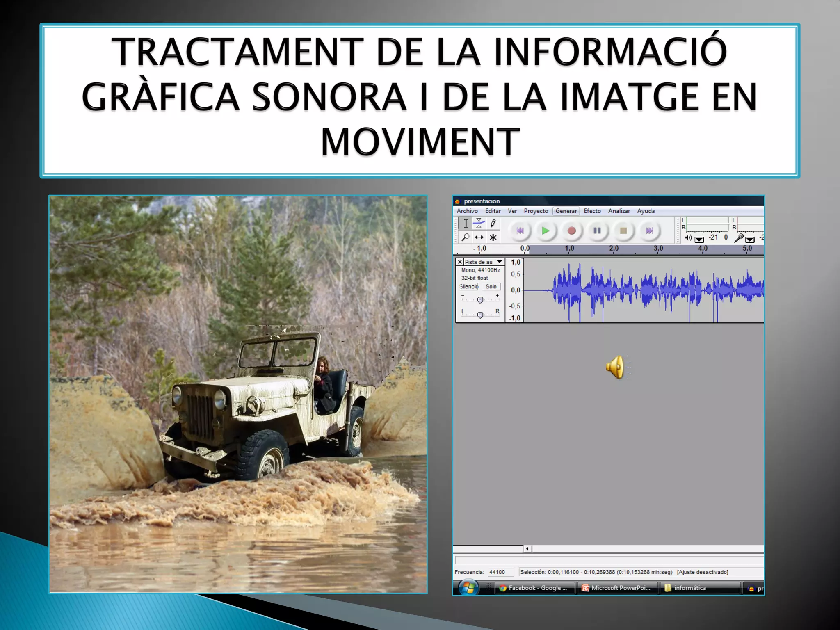Image resolution: width=840 pixels, height=630 pixels.
Task: Skip to start of track
Action: [520, 231]
